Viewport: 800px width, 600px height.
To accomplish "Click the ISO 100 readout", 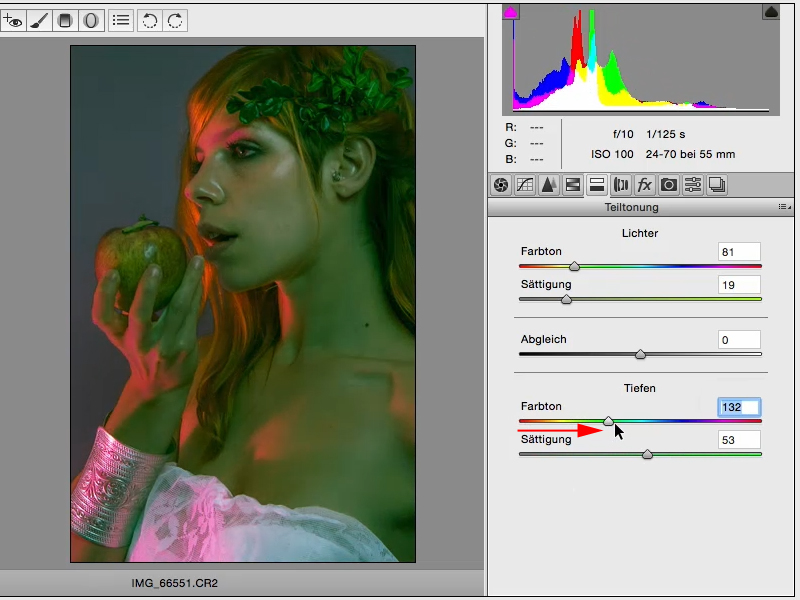I will [x=612, y=154].
